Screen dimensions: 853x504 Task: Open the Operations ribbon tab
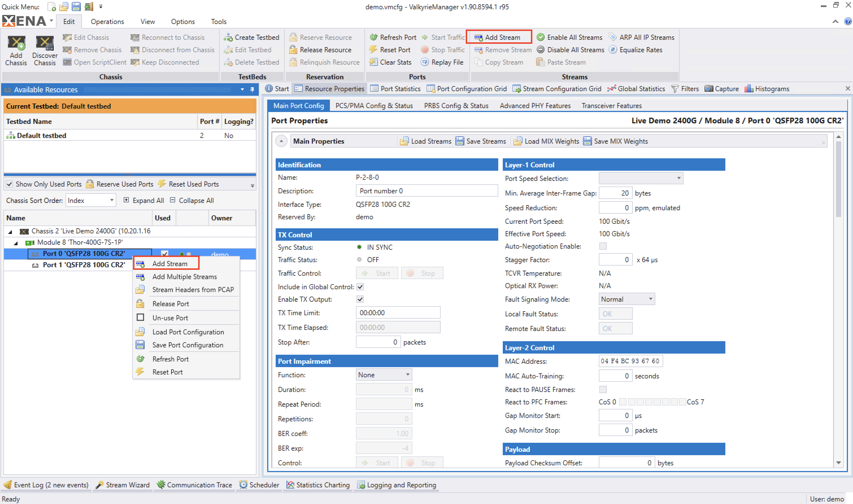pos(107,21)
